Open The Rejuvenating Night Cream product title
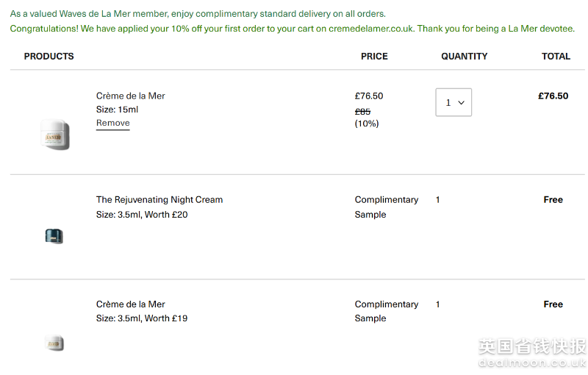Viewport: 588px width, 375px height. pos(159,199)
